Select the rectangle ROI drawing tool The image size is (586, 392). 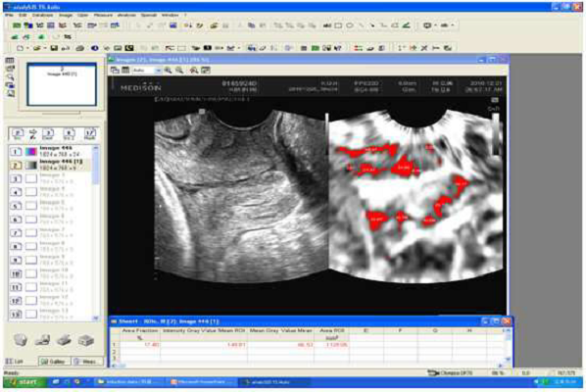point(338,25)
